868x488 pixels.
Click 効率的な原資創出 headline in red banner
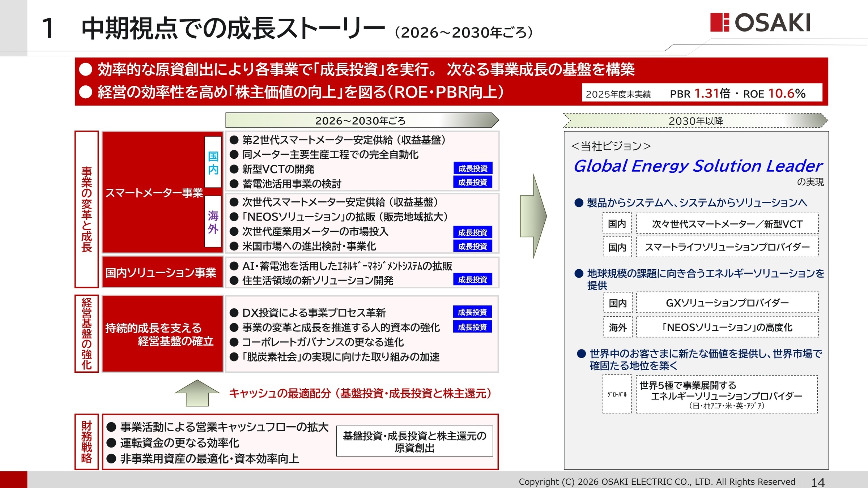(366, 69)
